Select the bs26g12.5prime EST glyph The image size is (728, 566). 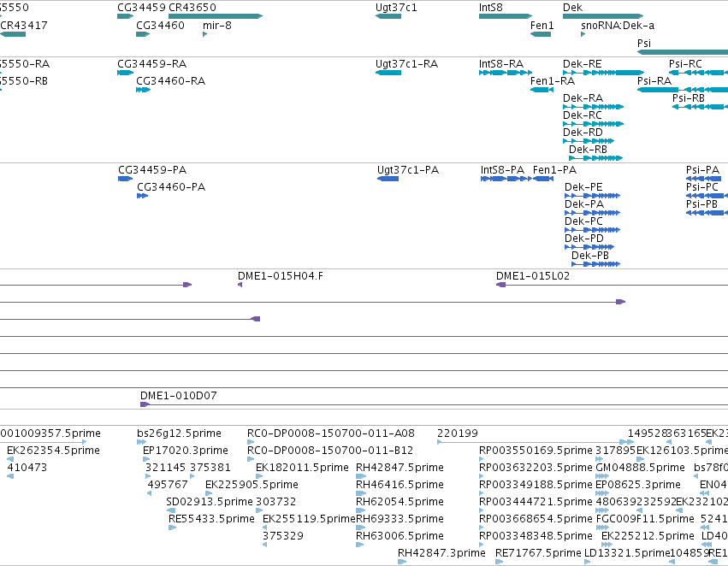142,442
